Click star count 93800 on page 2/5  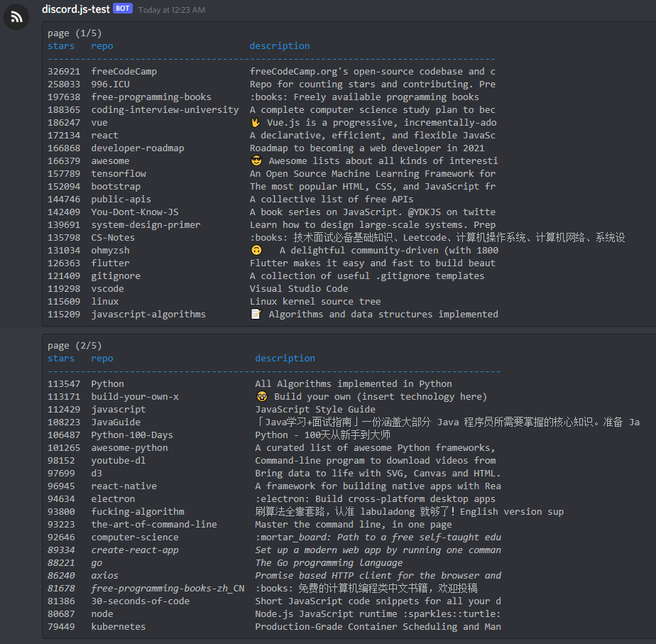pos(61,512)
